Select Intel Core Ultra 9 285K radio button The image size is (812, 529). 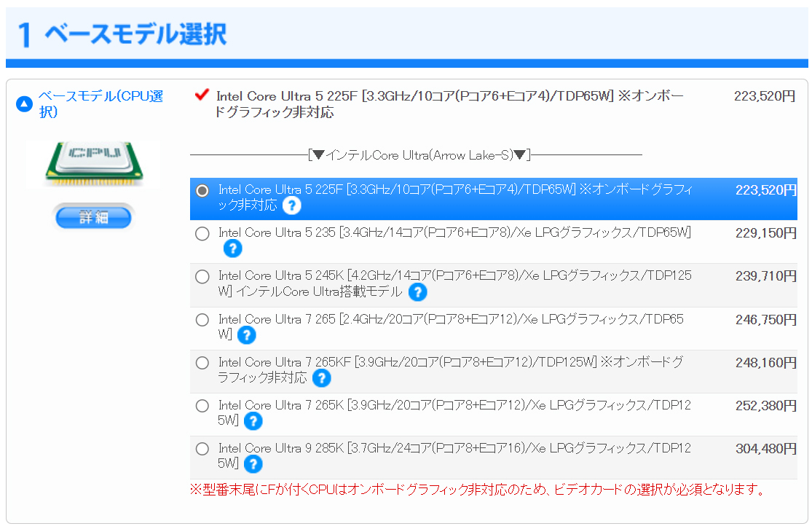[x=202, y=449]
